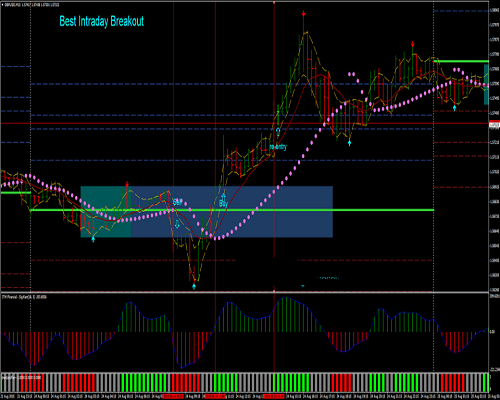
Task: Select the 'Best Intraday Breakout' text label
Action: point(101,21)
